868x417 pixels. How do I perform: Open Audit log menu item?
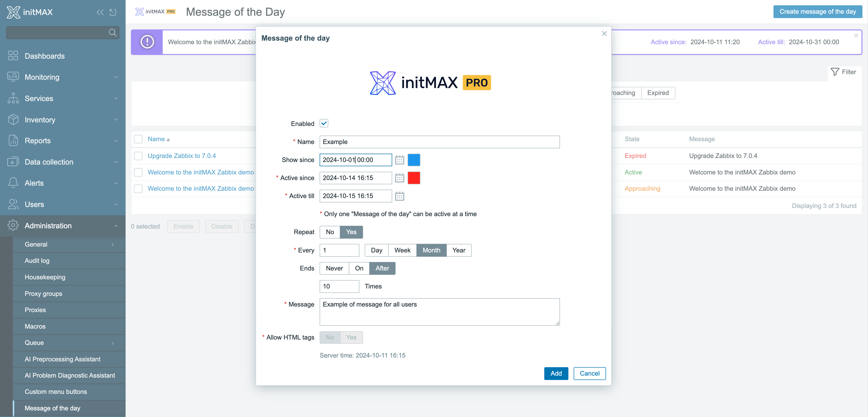tap(69, 261)
